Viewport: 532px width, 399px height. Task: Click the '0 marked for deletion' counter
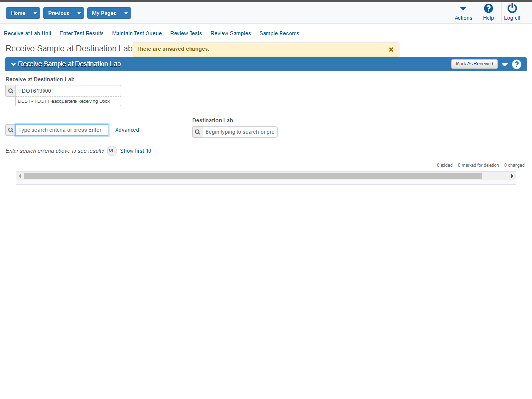(478, 165)
